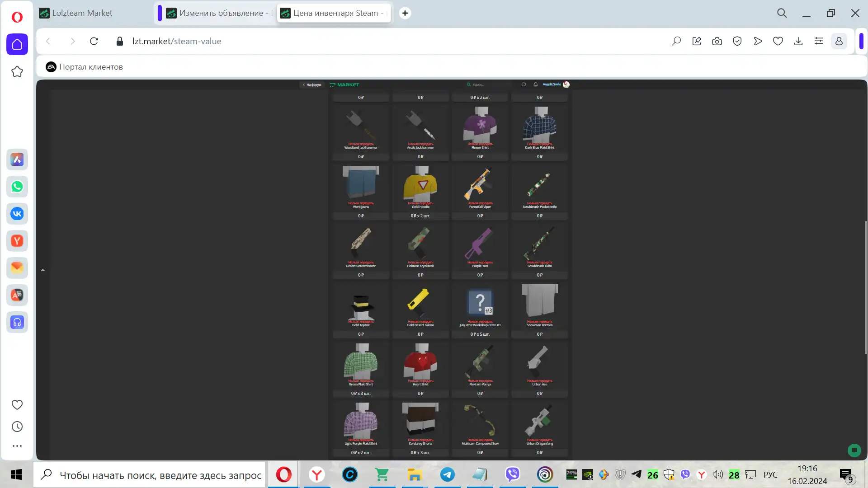Expand the Opera sidebar collapse arrow
The height and width of the screenshot is (488, 868).
tap(43, 270)
